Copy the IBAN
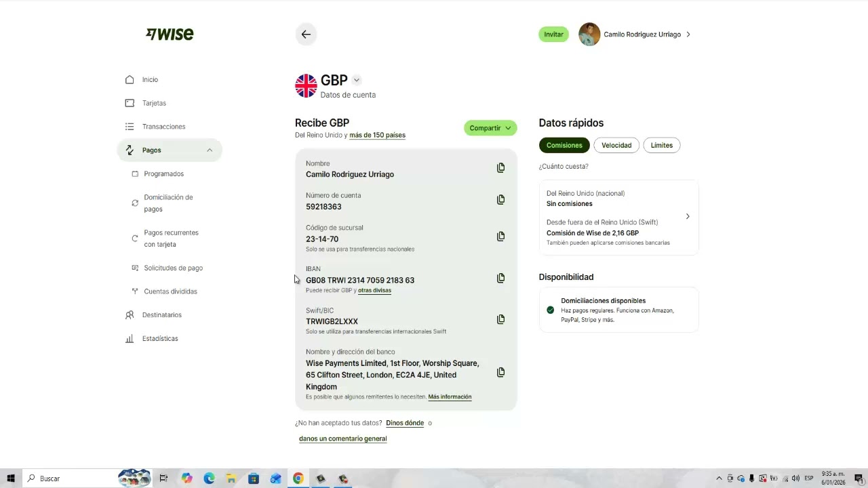The height and width of the screenshot is (488, 868). pyautogui.click(x=500, y=279)
